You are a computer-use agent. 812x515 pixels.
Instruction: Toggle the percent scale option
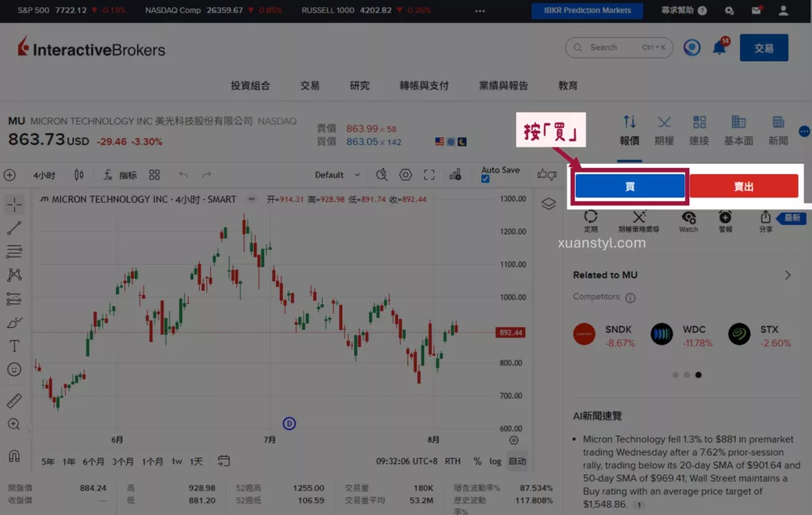(x=477, y=461)
